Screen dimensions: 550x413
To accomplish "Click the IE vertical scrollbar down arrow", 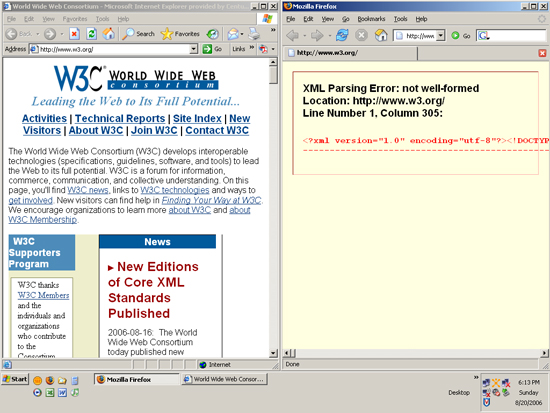I will click(x=273, y=353).
